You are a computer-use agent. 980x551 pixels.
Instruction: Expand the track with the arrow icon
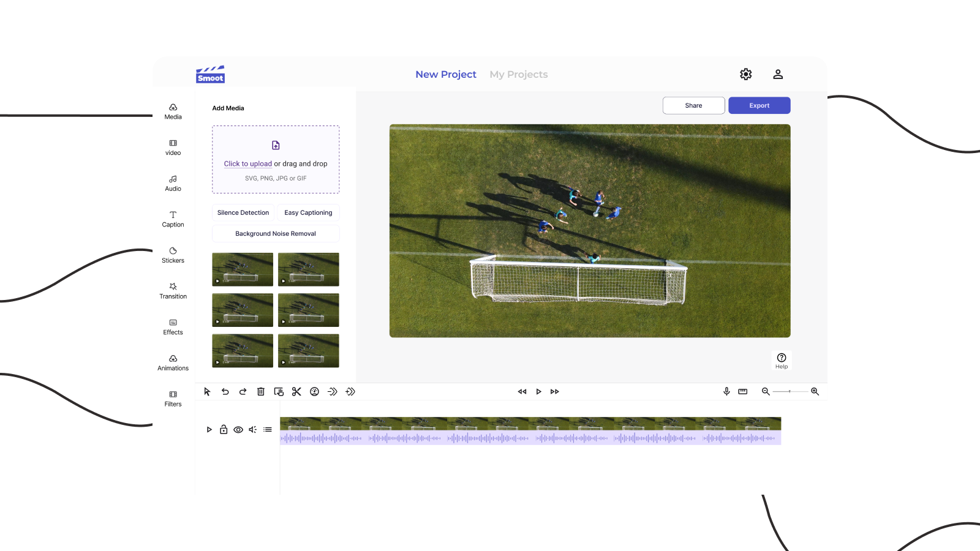pos(209,430)
